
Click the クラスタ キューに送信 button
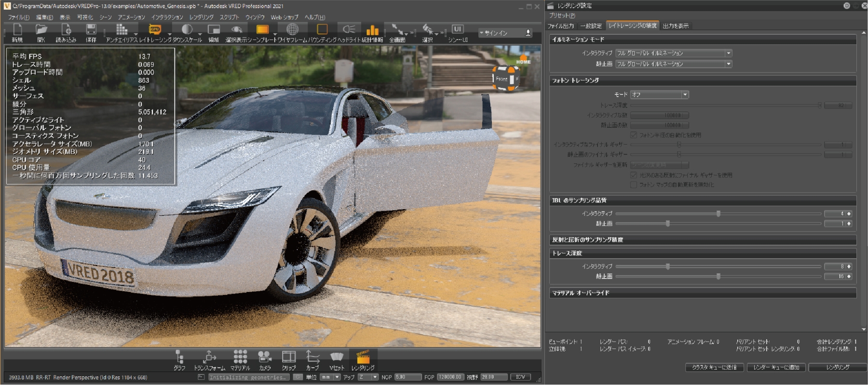[714, 367]
